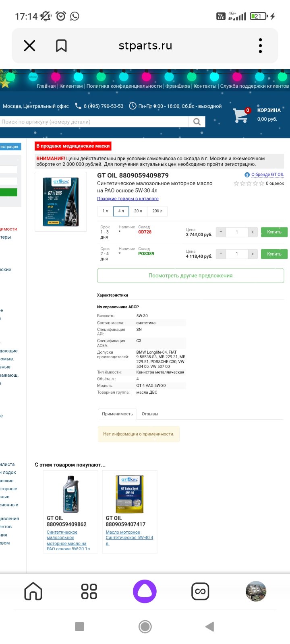Screen dimensions: 290x644
Task: Select the 20 л volume option
Action: pos(138,211)
